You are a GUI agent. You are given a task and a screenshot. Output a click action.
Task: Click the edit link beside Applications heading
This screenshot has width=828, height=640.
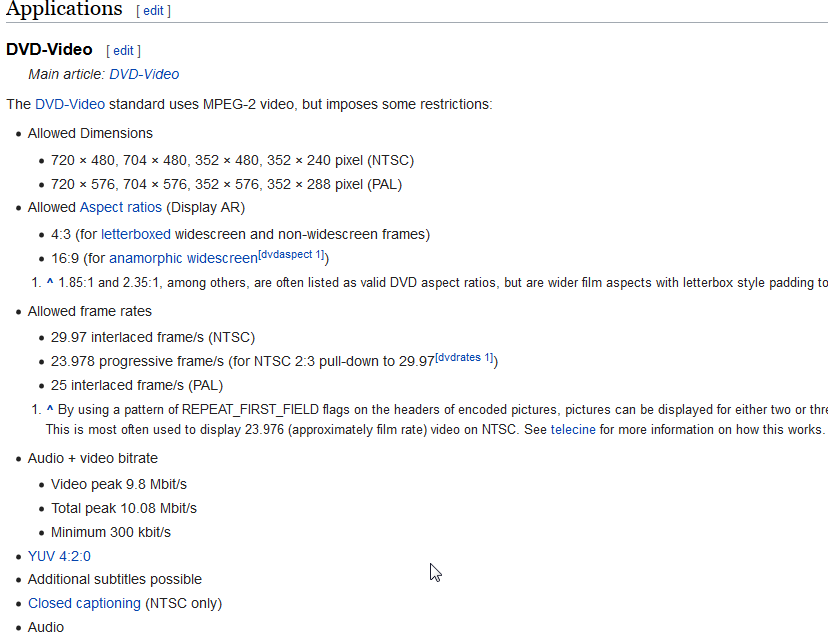coord(153,11)
